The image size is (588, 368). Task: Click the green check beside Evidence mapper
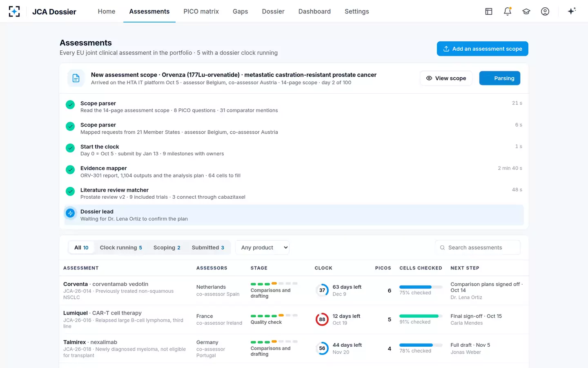pyautogui.click(x=70, y=169)
